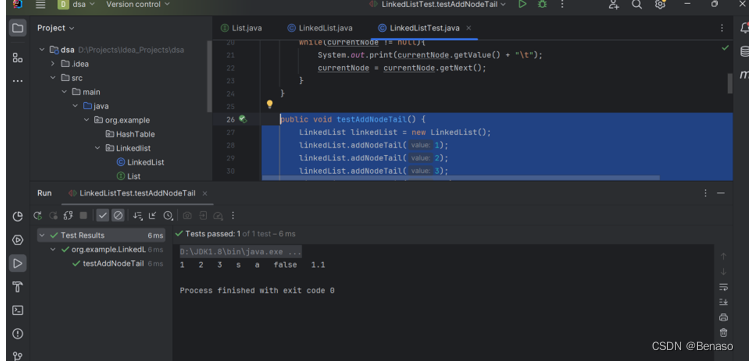Select testAddNodeTail in test results
The image size is (749, 361).
108,264
